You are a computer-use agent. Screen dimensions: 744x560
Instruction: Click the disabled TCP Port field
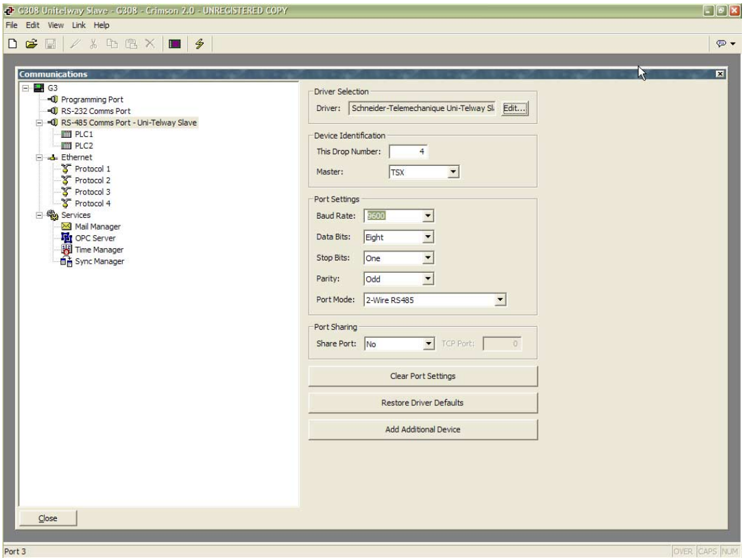(x=502, y=343)
